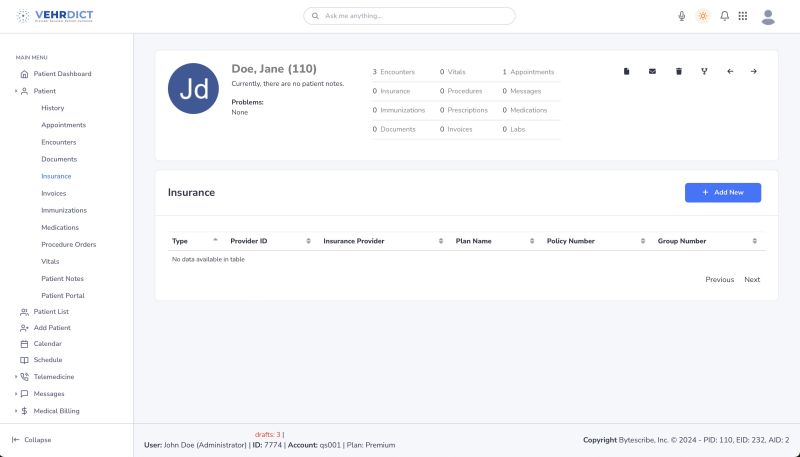Open Patient Notes in the sidebar

pyautogui.click(x=62, y=278)
